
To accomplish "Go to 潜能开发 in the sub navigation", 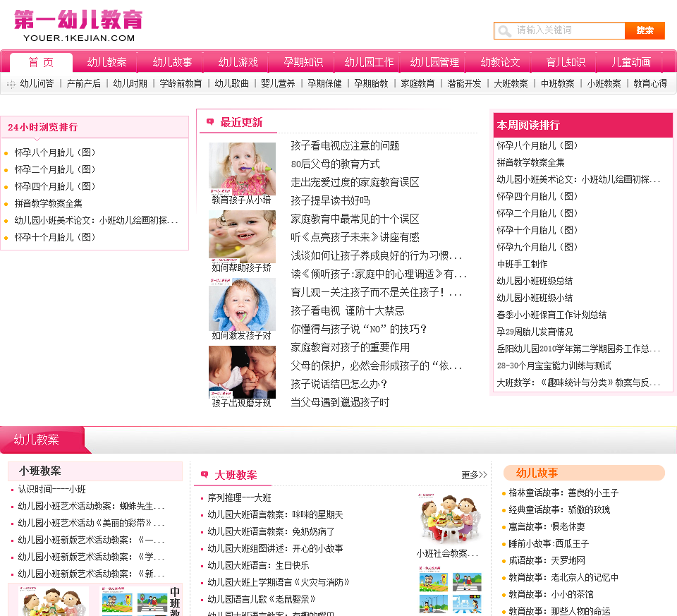I will click(x=464, y=83).
